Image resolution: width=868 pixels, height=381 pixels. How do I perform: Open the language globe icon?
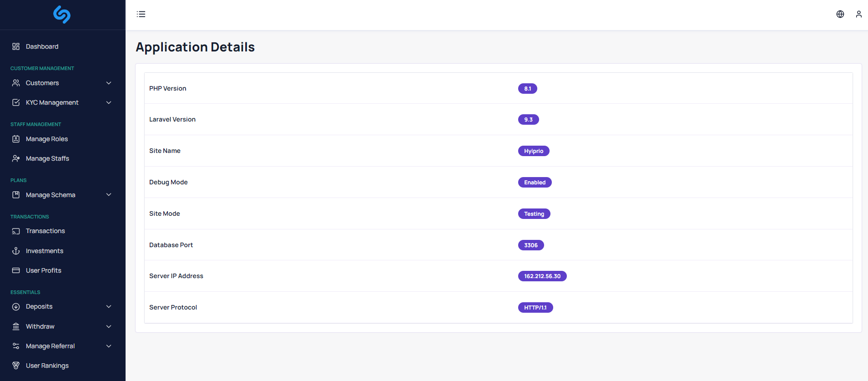click(x=840, y=14)
